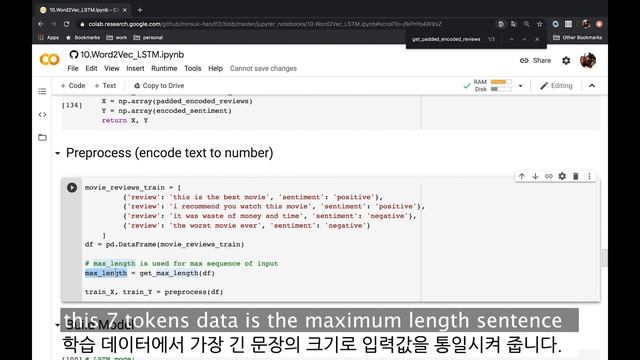Open the Runtime menu
Viewport: 640px width, 360px height.
point(164,69)
